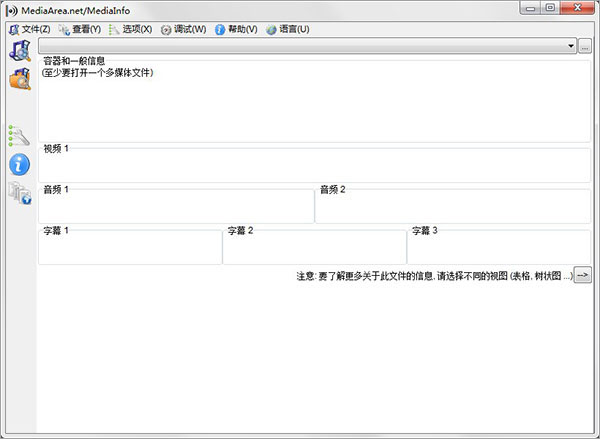Image resolution: width=600 pixels, height=439 pixels.
Task: Close the MediaInfo window
Action: pyautogui.click(x=578, y=8)
